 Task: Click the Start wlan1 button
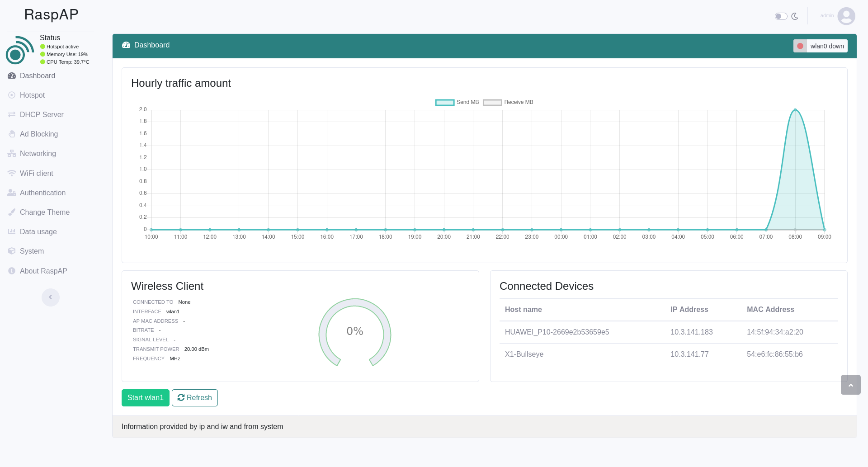pyautogui.click(x=145, y=397)
